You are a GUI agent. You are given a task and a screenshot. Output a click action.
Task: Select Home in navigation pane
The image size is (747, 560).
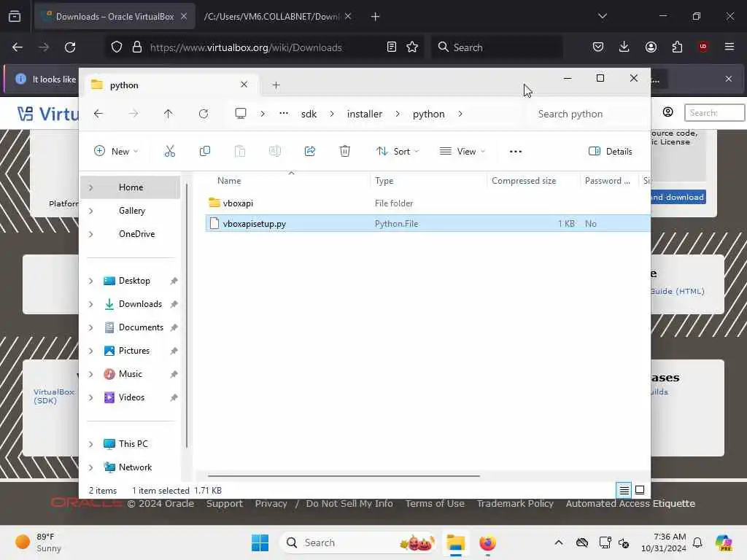coord(131,187)
